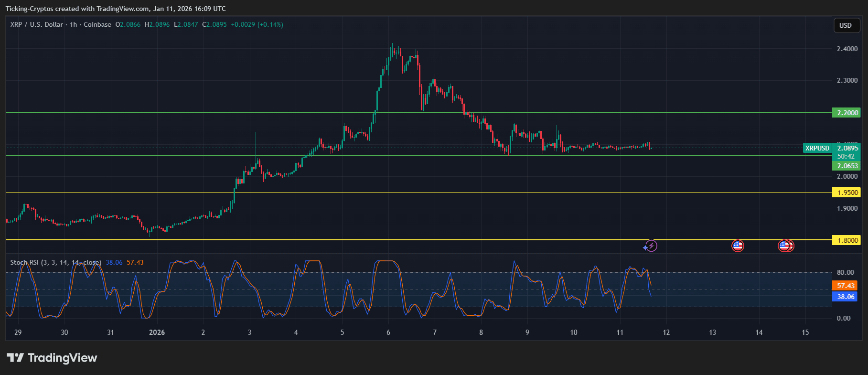Open the single US flag economic event marker
The width and height of the screenshot is (868, 375).
pyautogui.click(x=738, y=246)
